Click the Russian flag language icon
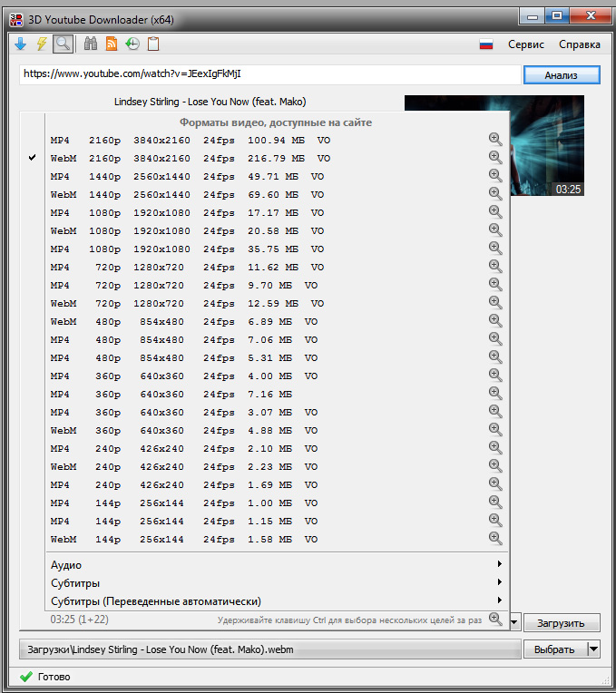This screenshot has width=616, height=693. (486, 44)
